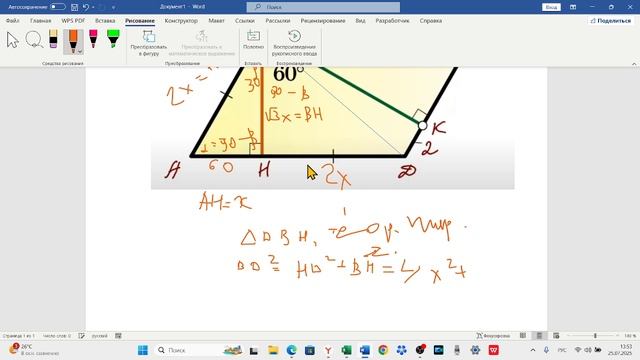Click the Поделиться share button
Image resolution: width=640 pixels, height=360 pixels.
click(x=611, y=20)
